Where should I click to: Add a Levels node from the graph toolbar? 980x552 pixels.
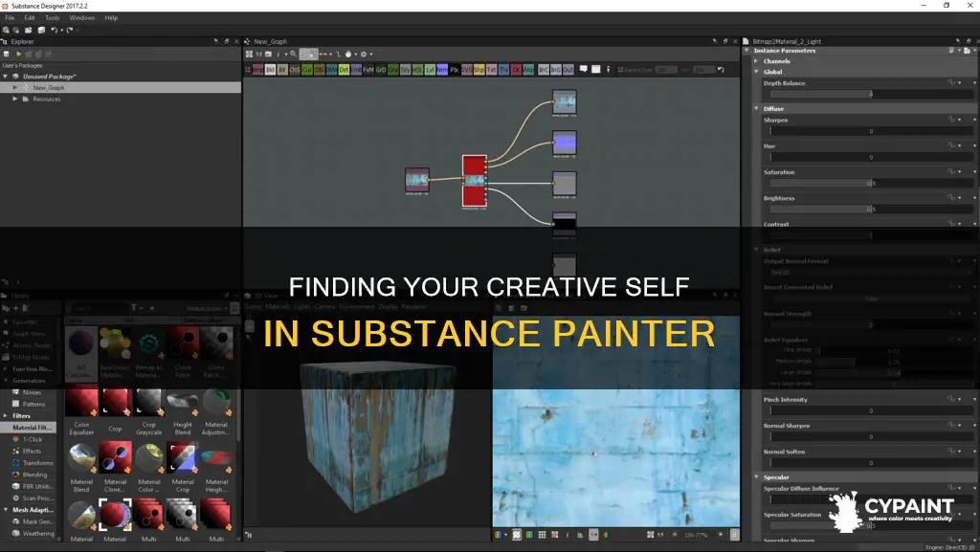430,70
